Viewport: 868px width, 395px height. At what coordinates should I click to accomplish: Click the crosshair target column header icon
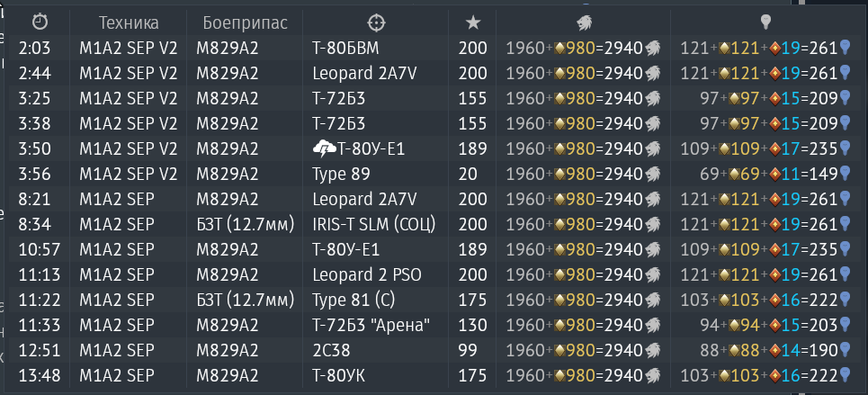376,22
